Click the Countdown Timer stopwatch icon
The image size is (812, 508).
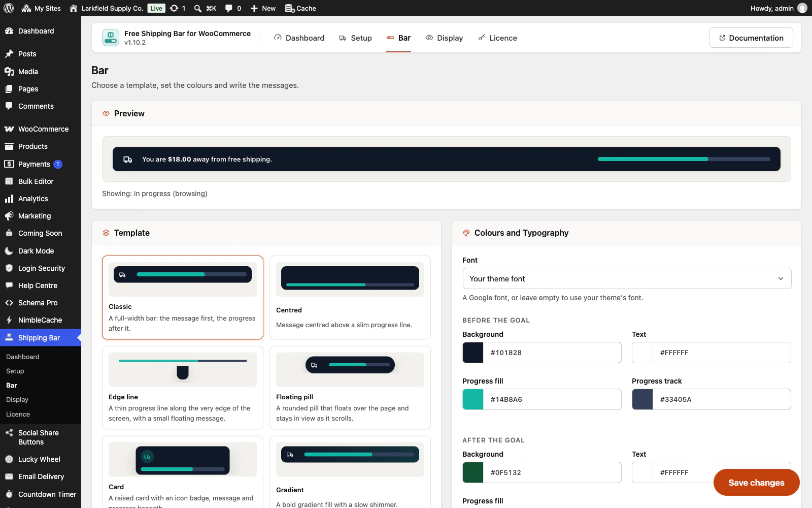(9, 494)
